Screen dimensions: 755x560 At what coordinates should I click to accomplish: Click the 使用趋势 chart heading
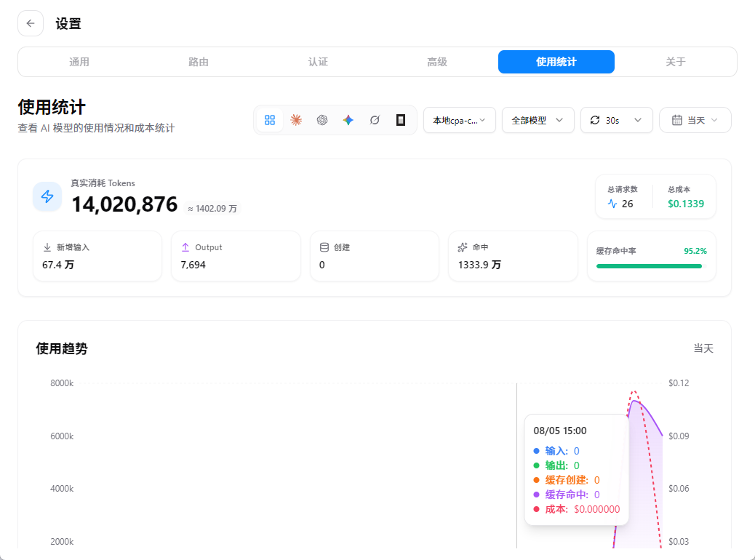(x=62, y=348)
